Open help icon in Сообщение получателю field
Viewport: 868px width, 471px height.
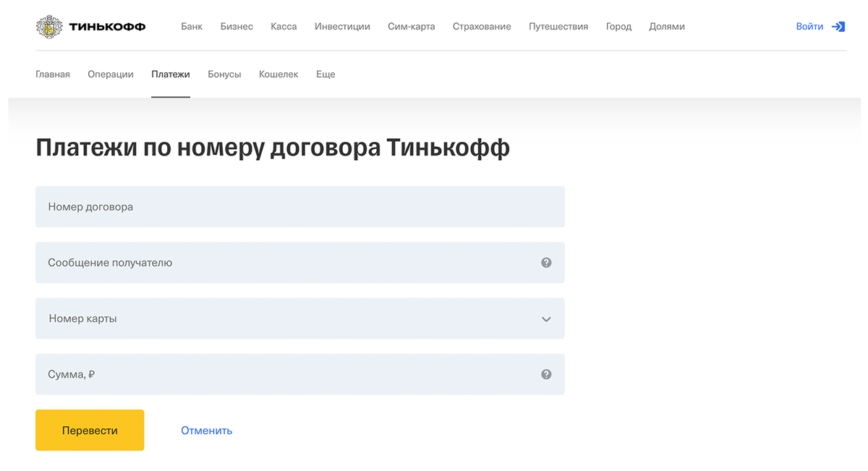546,263
